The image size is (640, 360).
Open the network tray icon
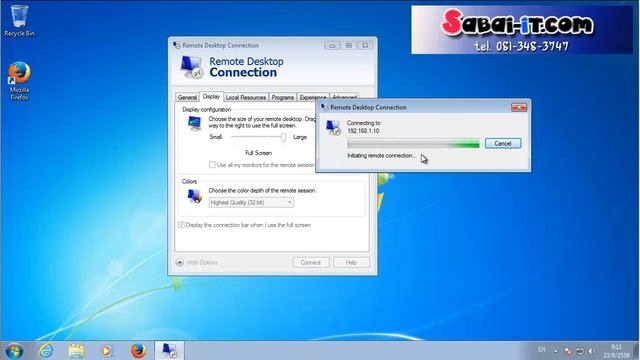point(580,351)
